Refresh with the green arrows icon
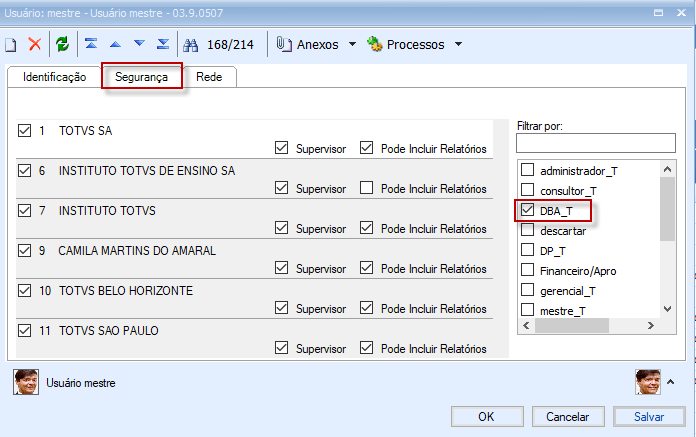696x437 pixels. point(63,44)
